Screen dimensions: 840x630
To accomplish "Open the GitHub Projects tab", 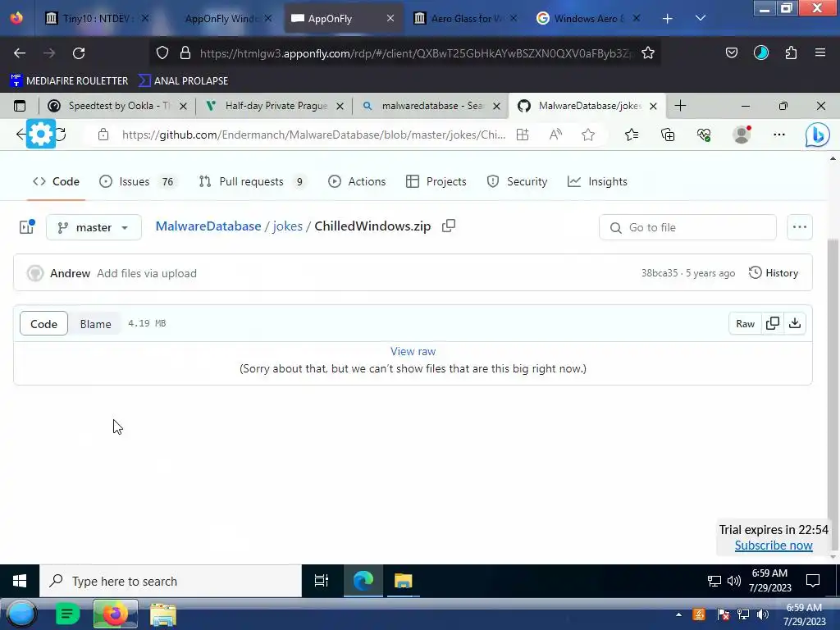I will pyautogui.click(x=436, y=181).
